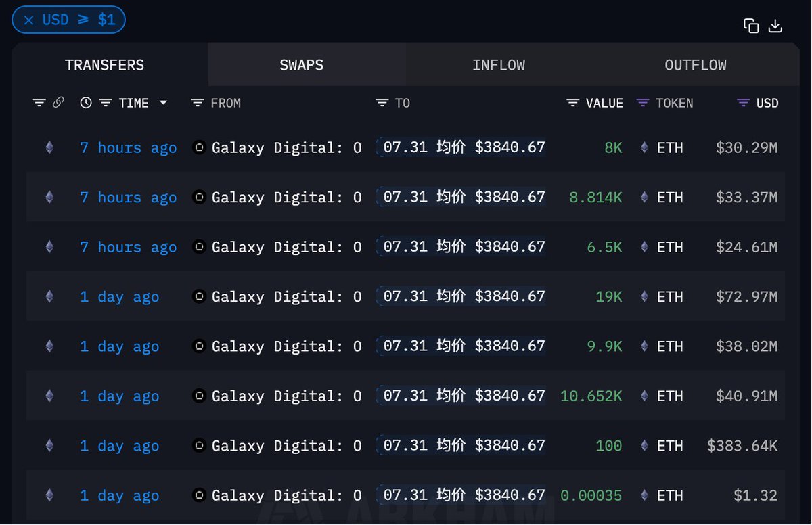Open '1 day ago' link in $38.02M row
The height and width of the screenshot is (525, 812).
coord(119,346)
